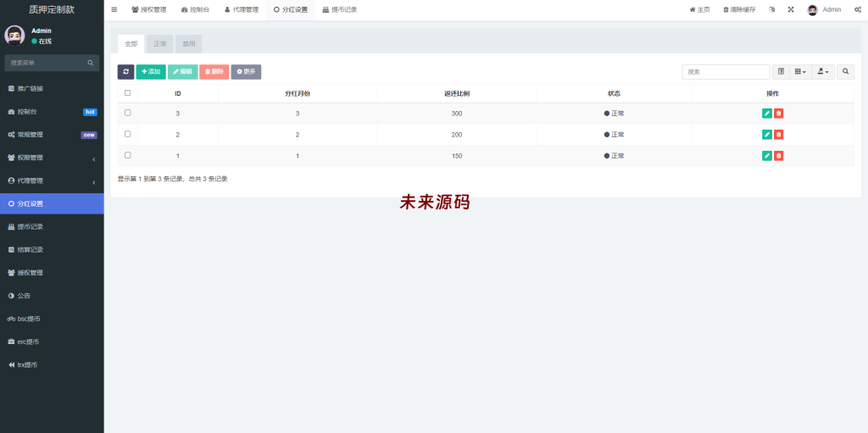The image size is (868, 433).
Task: Open 公告 in the sidebar
Action: [x=52, y=296]
